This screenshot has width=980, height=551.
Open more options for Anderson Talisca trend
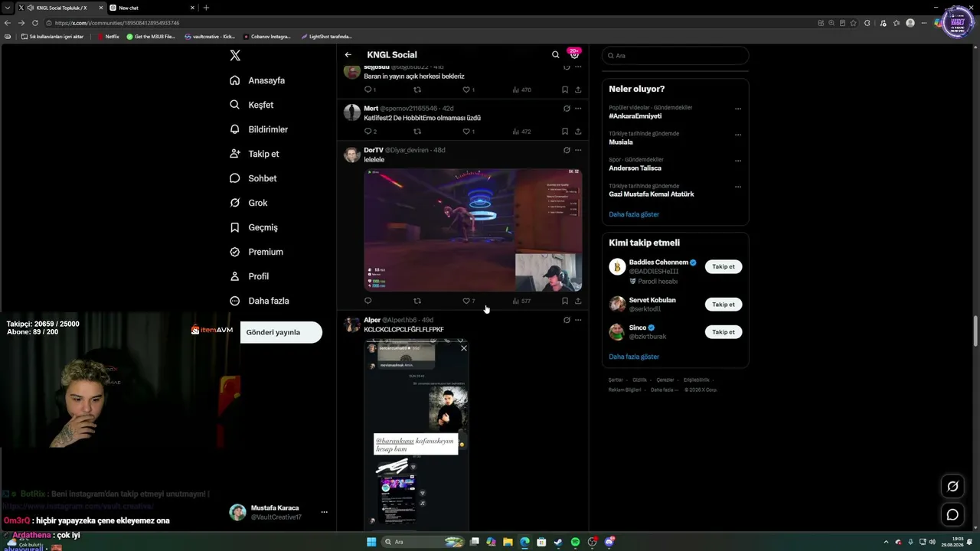pos(738,161)
